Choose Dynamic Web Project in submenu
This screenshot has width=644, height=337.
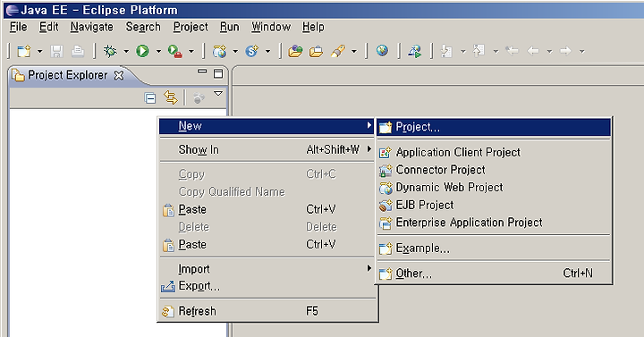point(494,188)
